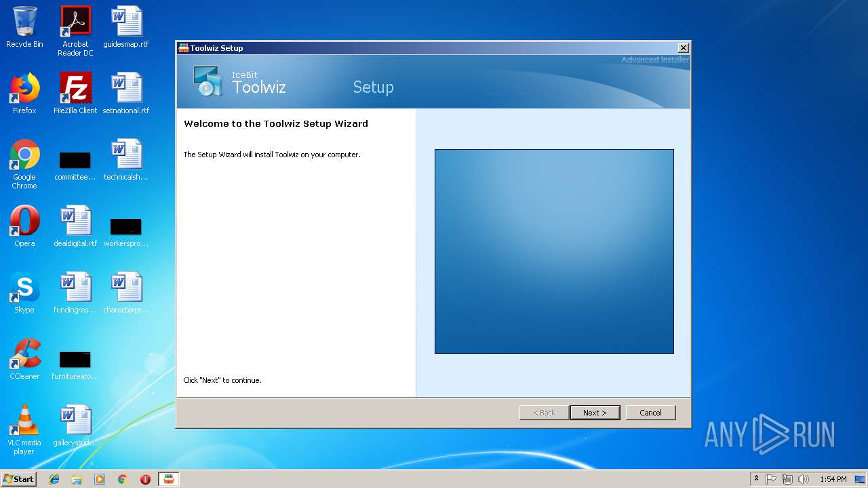Screen dimensions: 868x488
Task: Click the 1:54 PM system clock
Action: tap(833, 479)
